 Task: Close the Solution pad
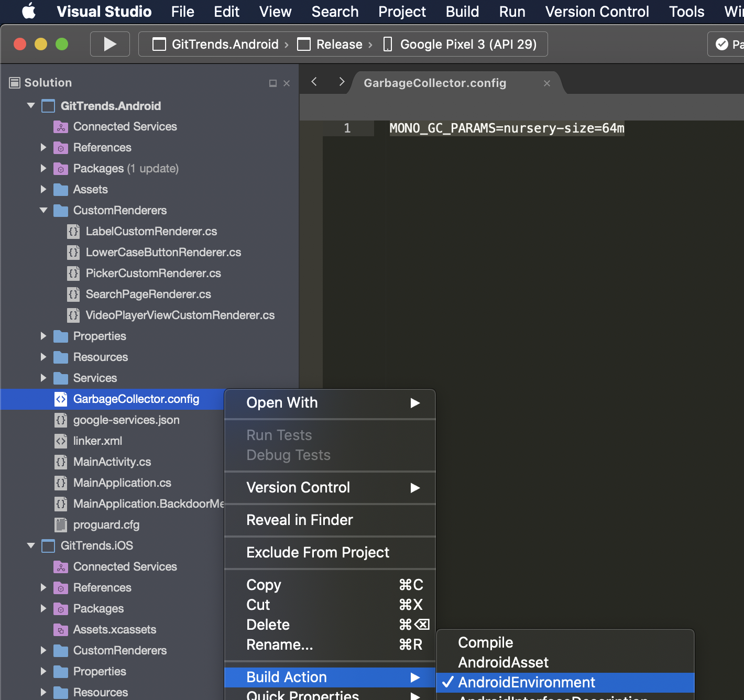[287, 83]
